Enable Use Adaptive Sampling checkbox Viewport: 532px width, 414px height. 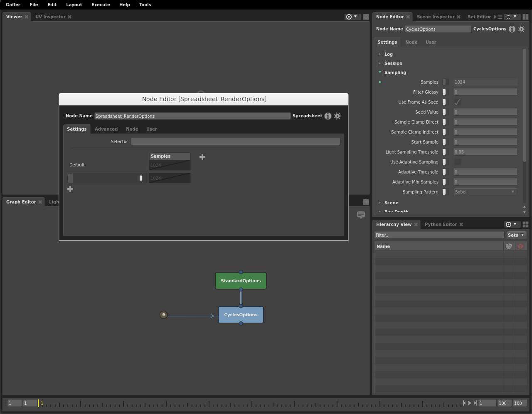[457, 162]
